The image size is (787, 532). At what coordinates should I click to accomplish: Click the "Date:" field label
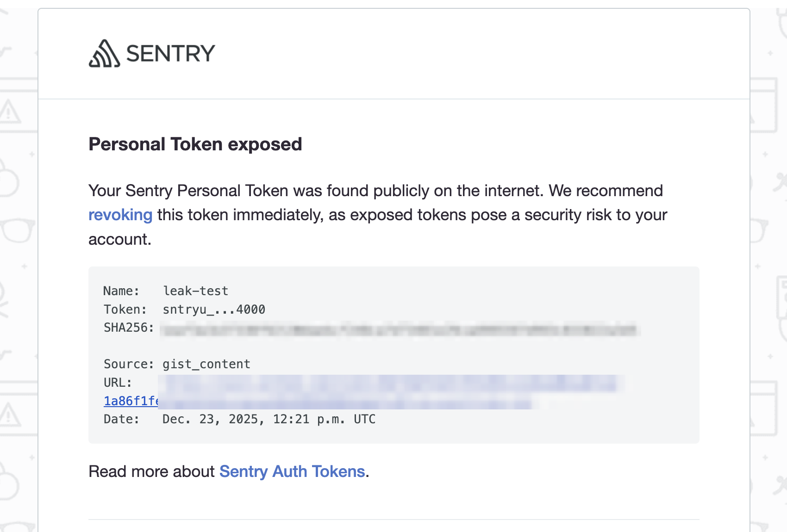[x=121, y=419]
